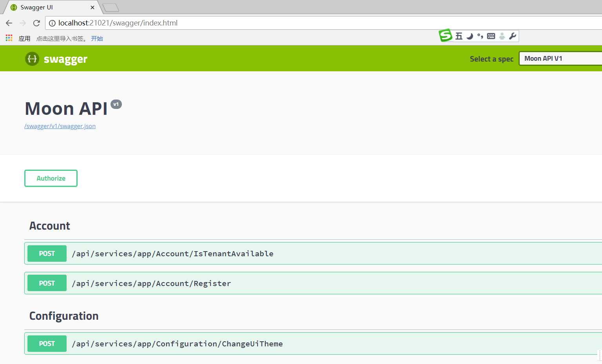Reload the Swagger page
602x364 pixels.
coord(36,23)
